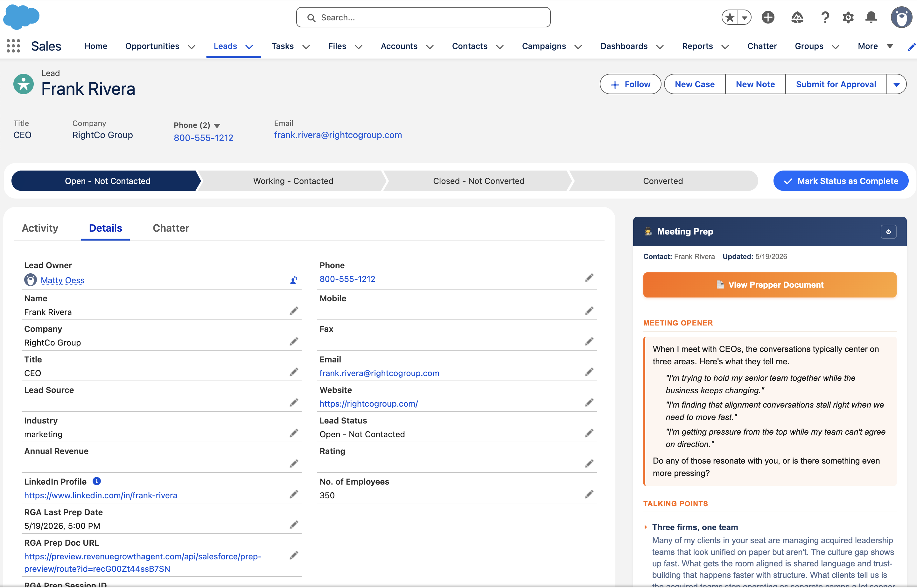Open the More navigation menu

(875, 46)
